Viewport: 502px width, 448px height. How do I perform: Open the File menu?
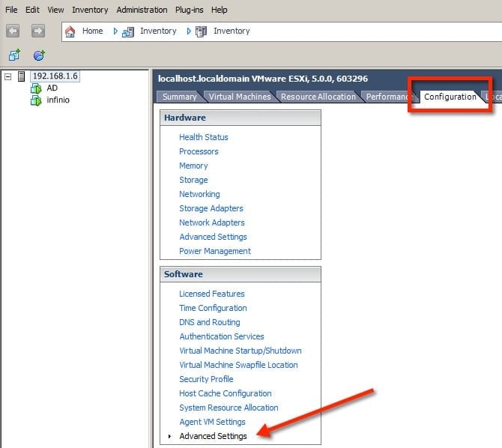[11, 10]
